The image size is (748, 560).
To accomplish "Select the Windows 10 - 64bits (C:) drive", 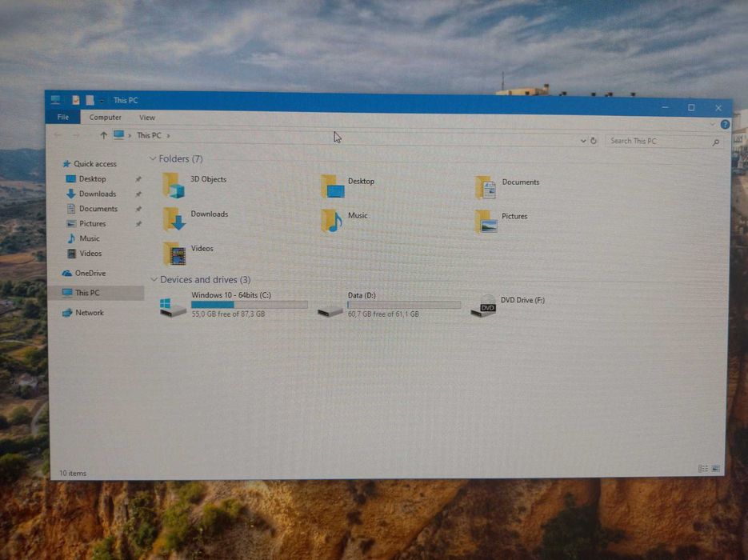I will (x=234, y=304).
